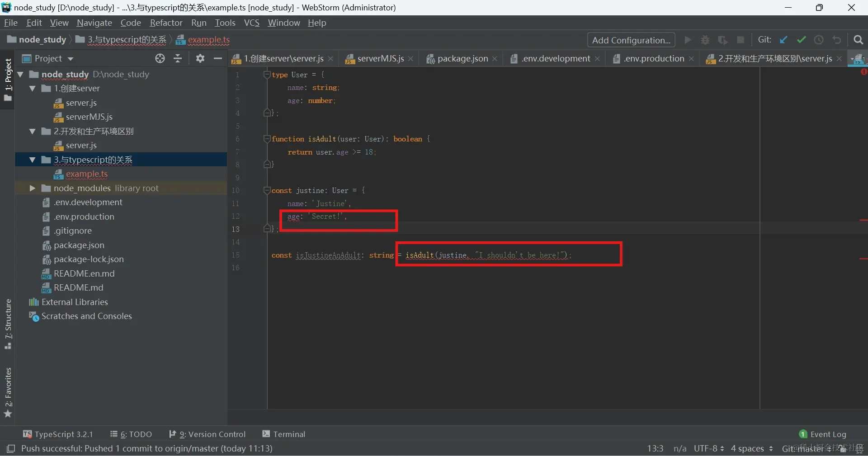Click the Debug bug icon

tap(705, 40)
